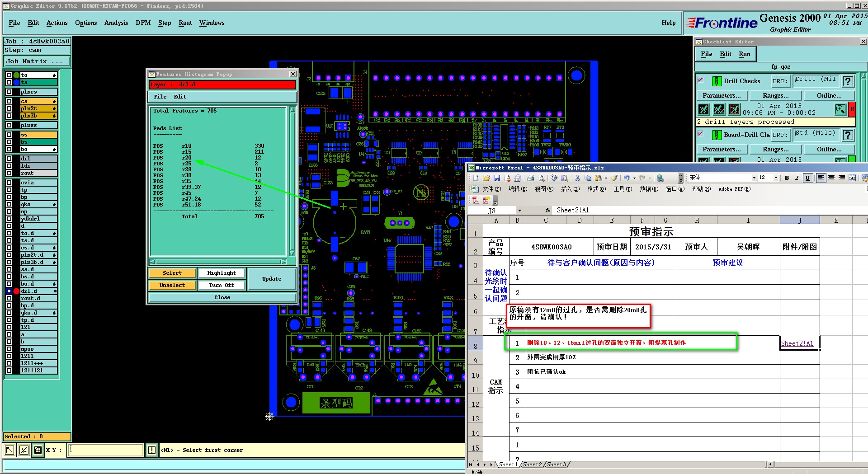Toggle display box for layer rout
This screenshot has height=474, width=868.
click(x=9, y=173)
